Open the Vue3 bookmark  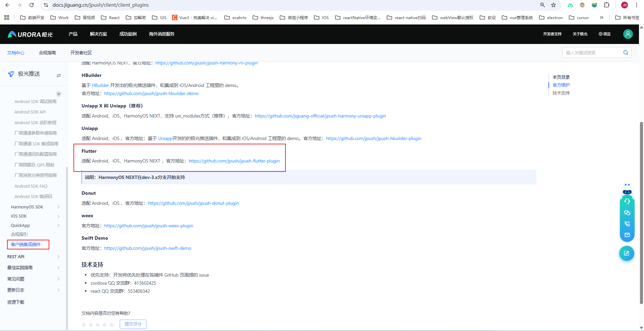pyautogui.click(x=195, y=17)
